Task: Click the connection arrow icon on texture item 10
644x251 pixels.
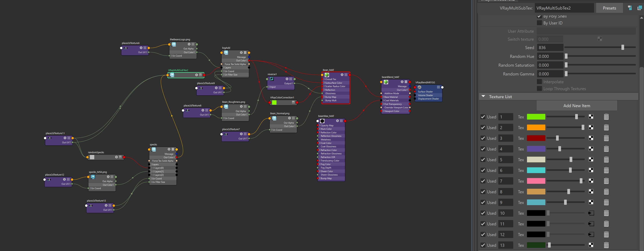Action: (x=591, y=213)
